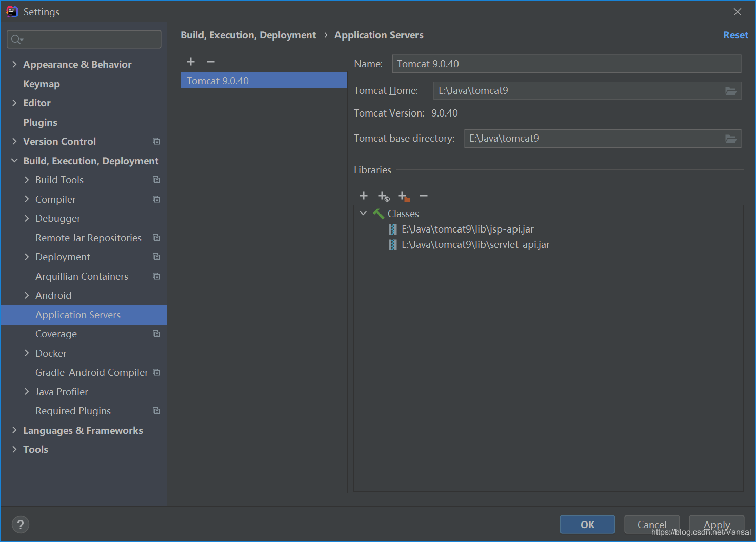
Task: Click project-level icon beside Coverage
Action: (x=156, y=334)
